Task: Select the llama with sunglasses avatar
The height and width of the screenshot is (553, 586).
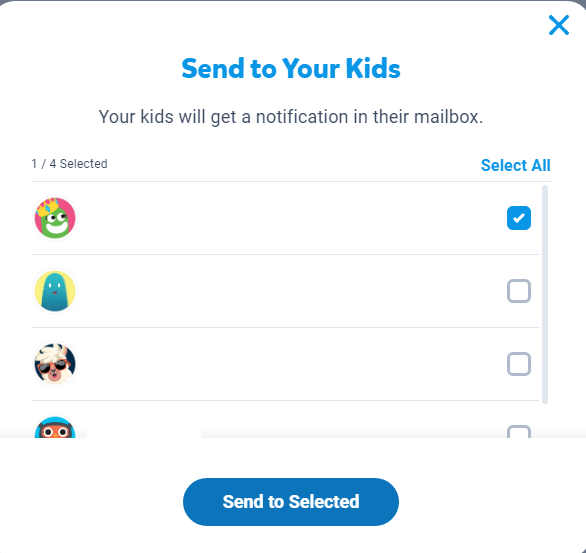Action: pyautogui.click(x=55, y=364)
